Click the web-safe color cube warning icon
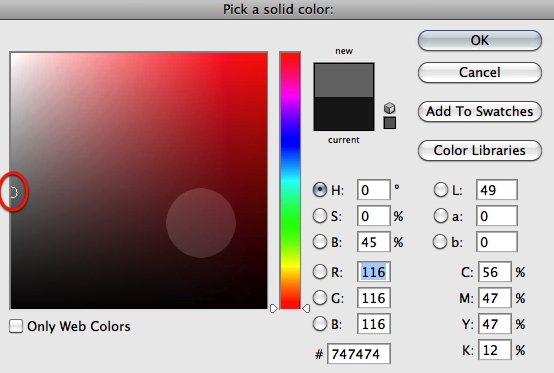The height and width of the screenshot is (373, 554). [389, 108]
